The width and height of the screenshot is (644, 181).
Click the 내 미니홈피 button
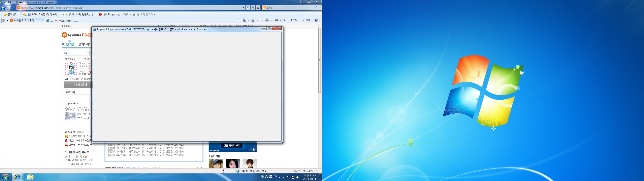click(78, 85)
